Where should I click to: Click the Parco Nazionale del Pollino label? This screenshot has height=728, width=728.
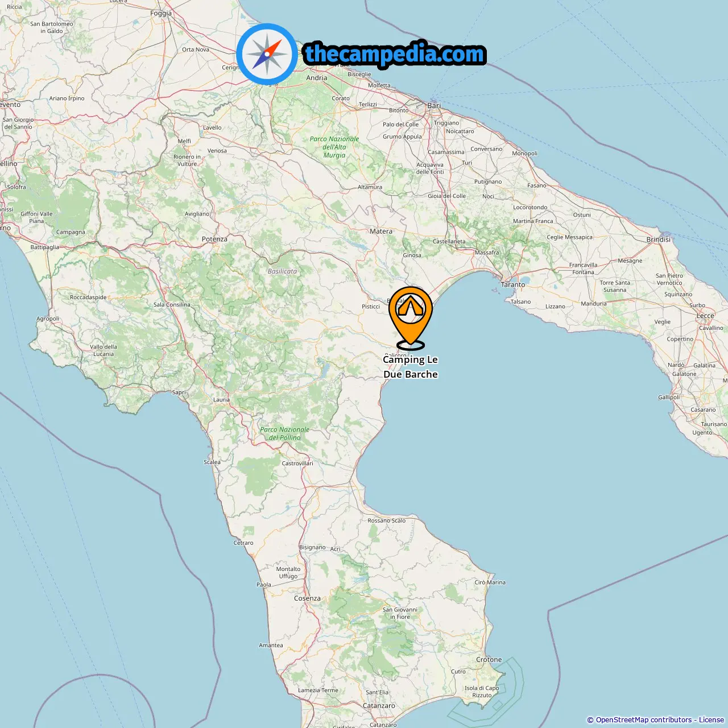tap(285, 433)
